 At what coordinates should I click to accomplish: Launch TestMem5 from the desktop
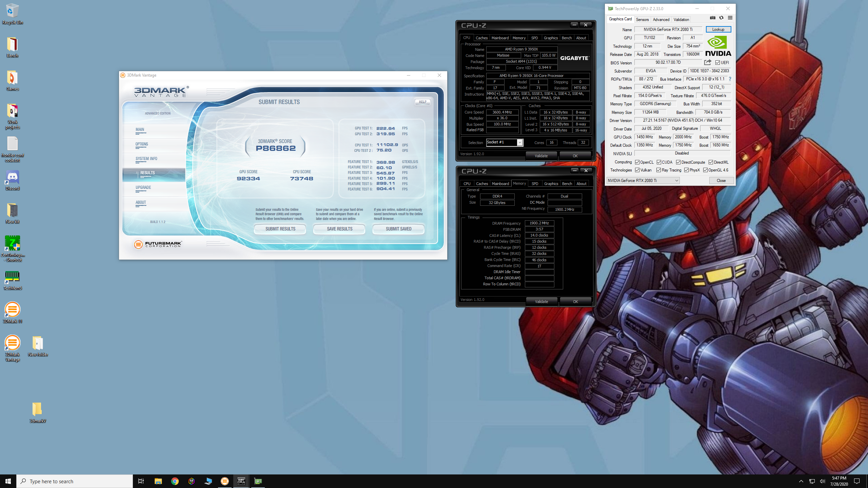12,280
